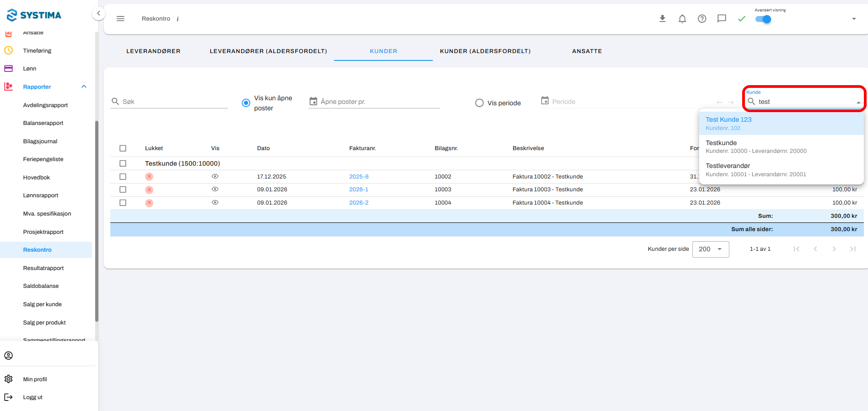Open invoice link 2026-2
The image size is (868, 411).
[359, 203]
